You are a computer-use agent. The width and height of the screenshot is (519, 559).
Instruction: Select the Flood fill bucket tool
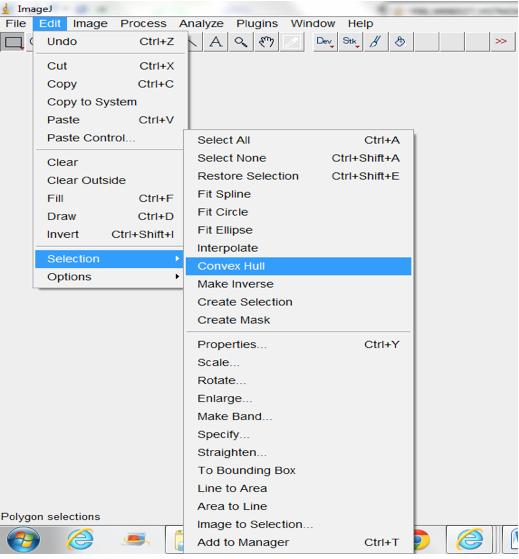401,42
